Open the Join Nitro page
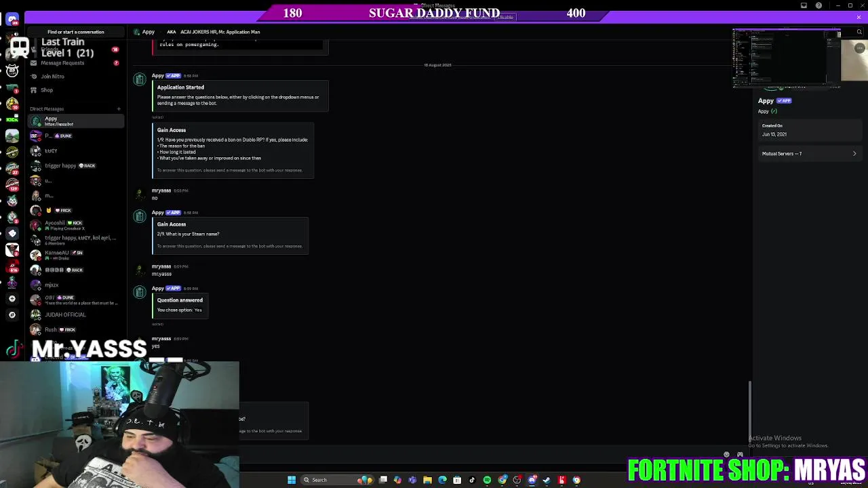Screen dimensions: 868x488 pyautogui.click(x=76, y=77)
